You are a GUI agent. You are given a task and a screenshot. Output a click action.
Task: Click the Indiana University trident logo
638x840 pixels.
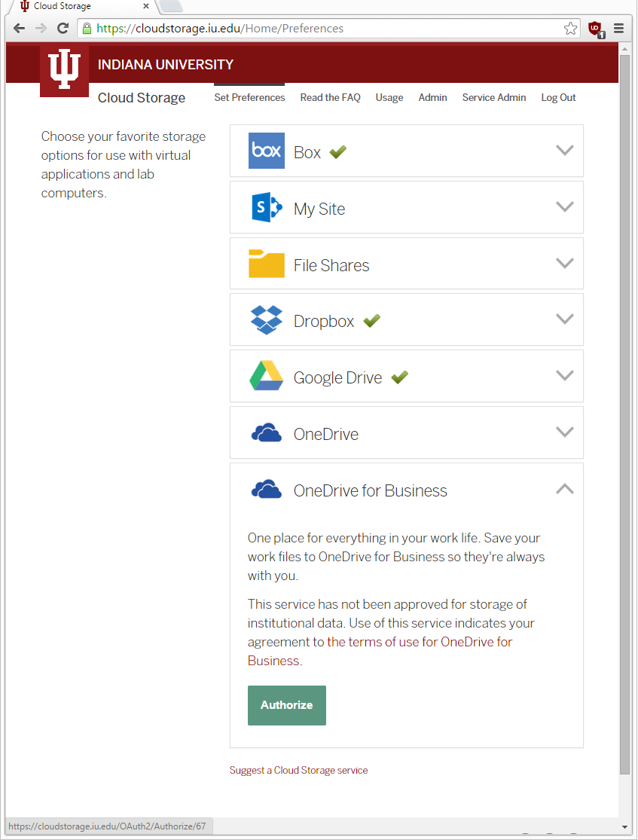[x=64, y=69]
